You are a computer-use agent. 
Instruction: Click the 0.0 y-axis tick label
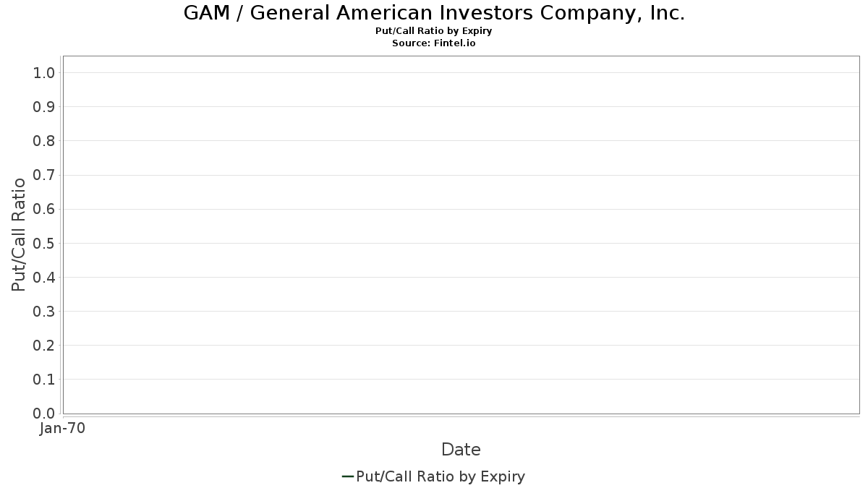tap(44, 414)
